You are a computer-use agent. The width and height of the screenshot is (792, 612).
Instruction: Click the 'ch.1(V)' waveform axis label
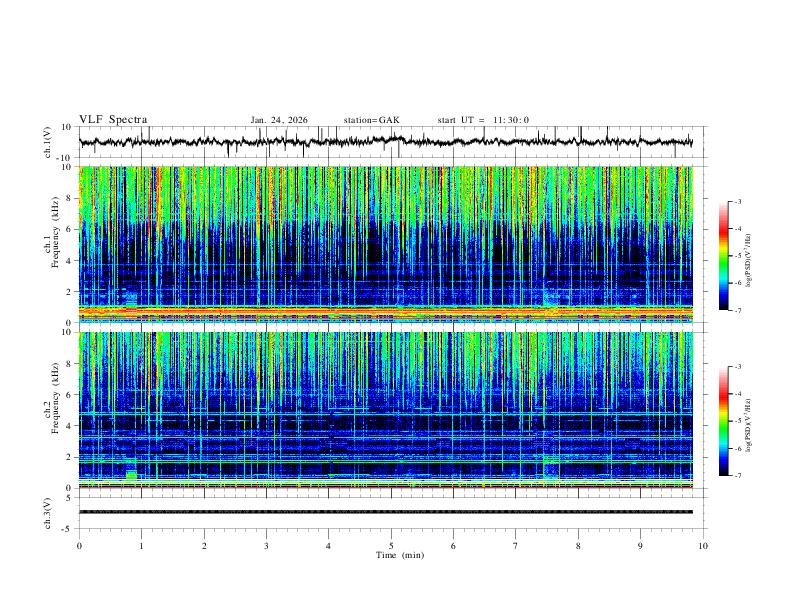pos(48,142)
